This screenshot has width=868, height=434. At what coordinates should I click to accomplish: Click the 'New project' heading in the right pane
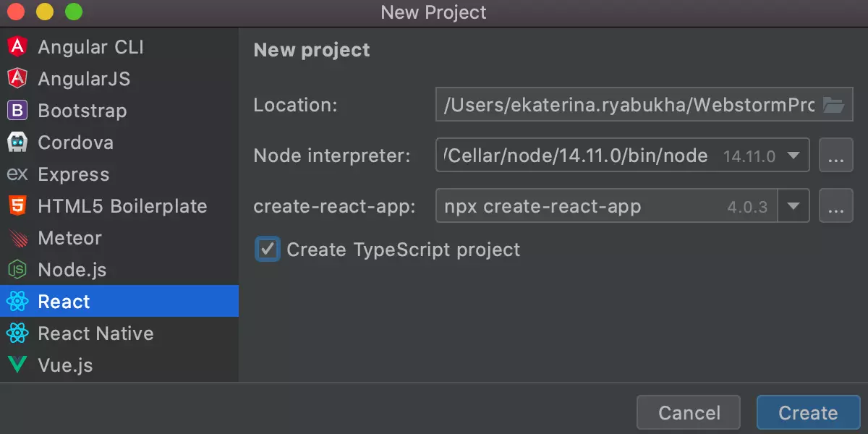312,50
